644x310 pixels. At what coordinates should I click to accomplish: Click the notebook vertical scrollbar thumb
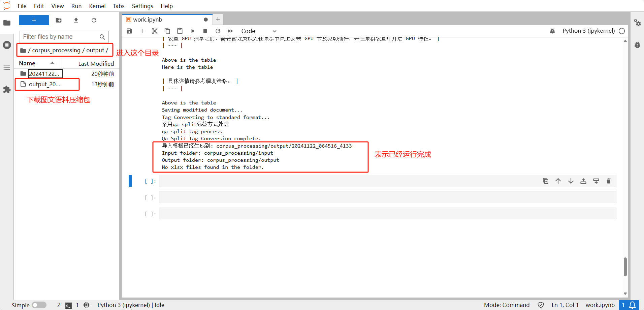625,267
